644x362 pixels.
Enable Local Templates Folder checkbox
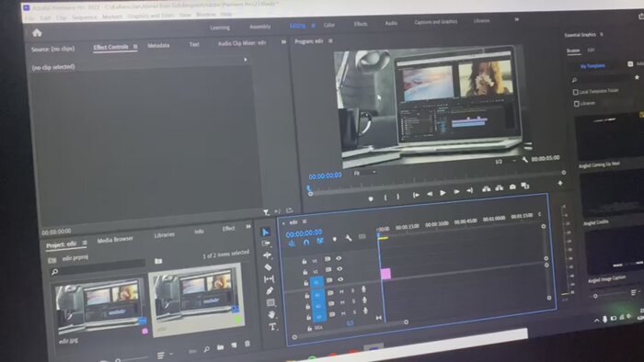(575, 92)
